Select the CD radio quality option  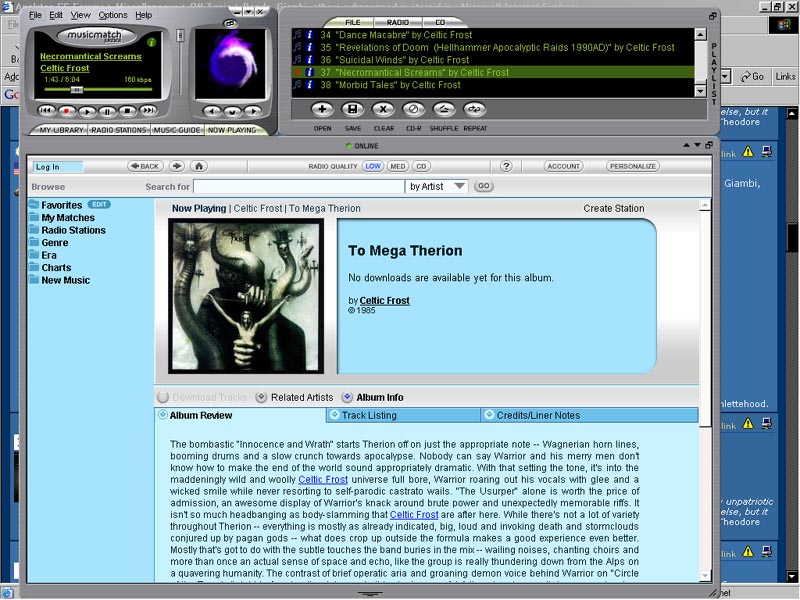click(x=422, y=166)
